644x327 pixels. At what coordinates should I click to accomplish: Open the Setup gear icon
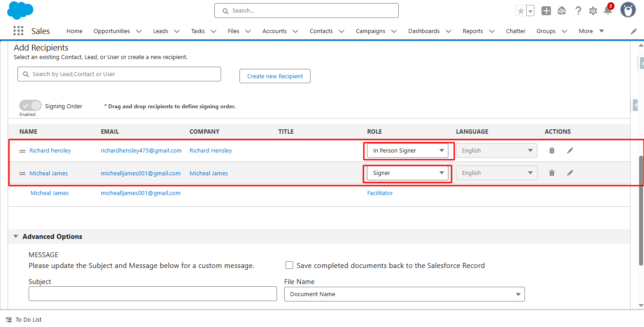[593, 11]
